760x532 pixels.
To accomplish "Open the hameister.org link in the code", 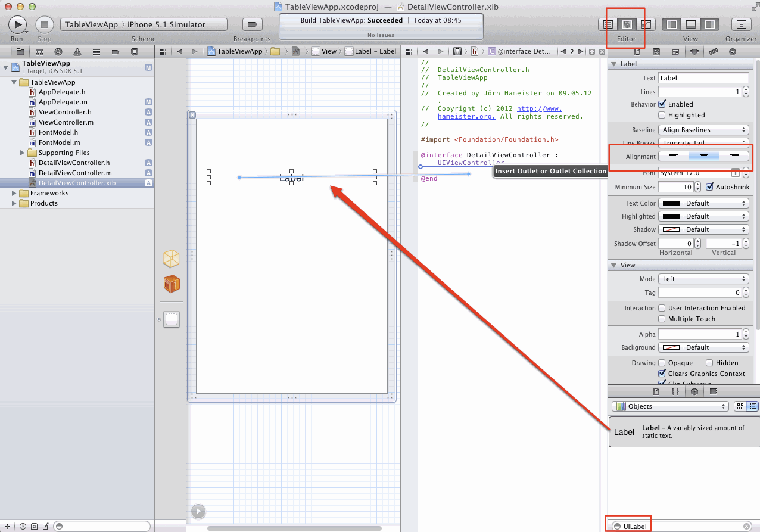I will [466, 116].
